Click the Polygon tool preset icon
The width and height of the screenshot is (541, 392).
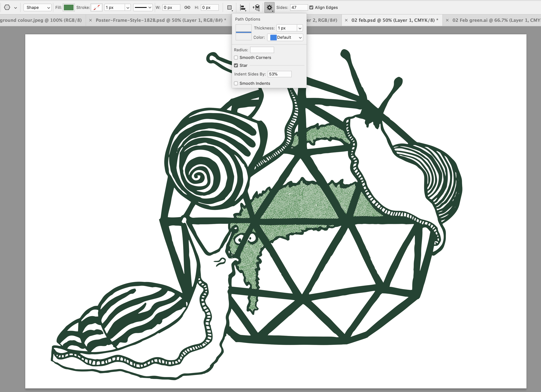coord(7,7)
